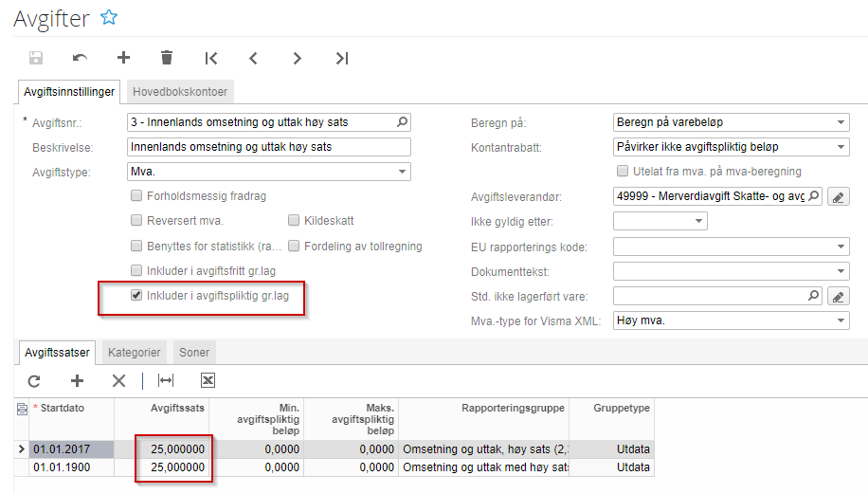Click the Beskrivelse text field

[x=268, y=147]
